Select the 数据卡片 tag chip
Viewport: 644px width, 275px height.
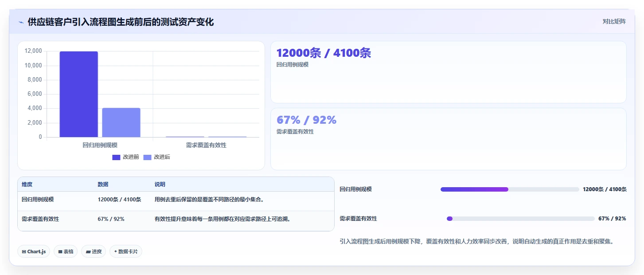(126, 251)
